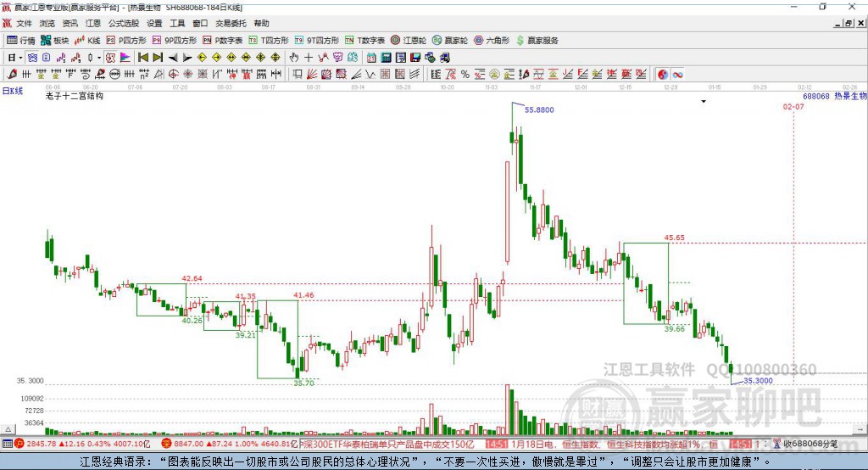Open the 工具 menu
This screenshot has width=868, height=470.
(177, 23)
